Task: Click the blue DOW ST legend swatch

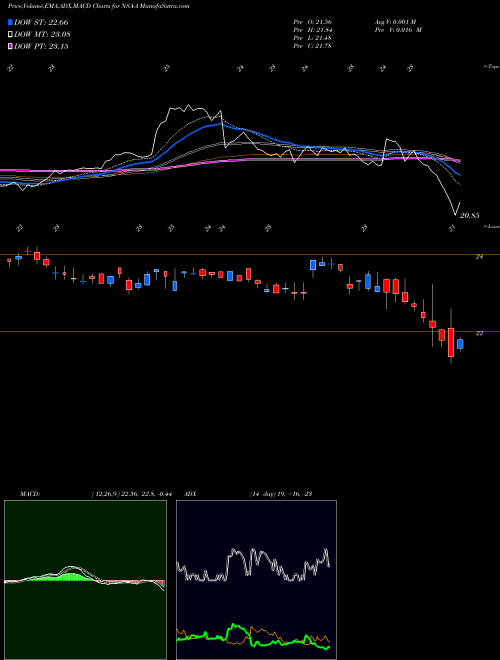Action: [x=10, y=22]
